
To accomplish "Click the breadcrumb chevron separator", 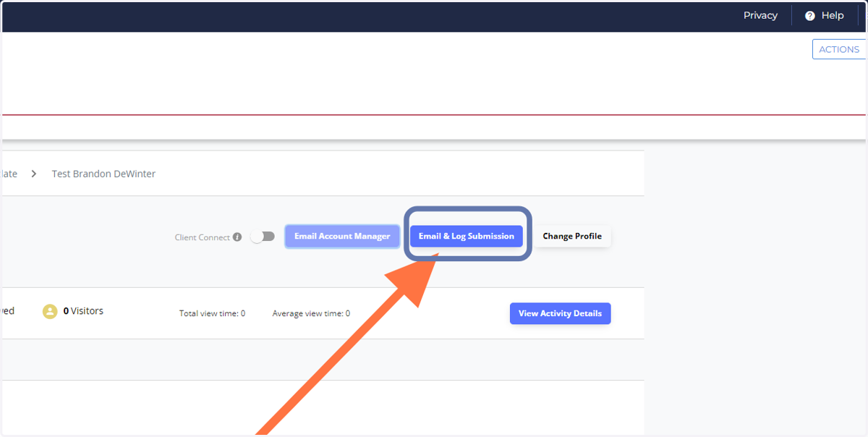I will click(34, 174).
